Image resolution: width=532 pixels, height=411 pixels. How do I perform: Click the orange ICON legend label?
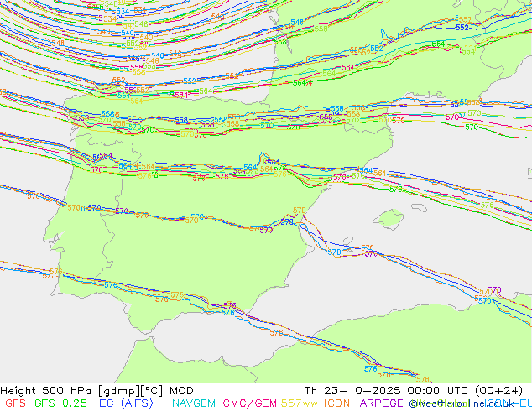point(336,403)
